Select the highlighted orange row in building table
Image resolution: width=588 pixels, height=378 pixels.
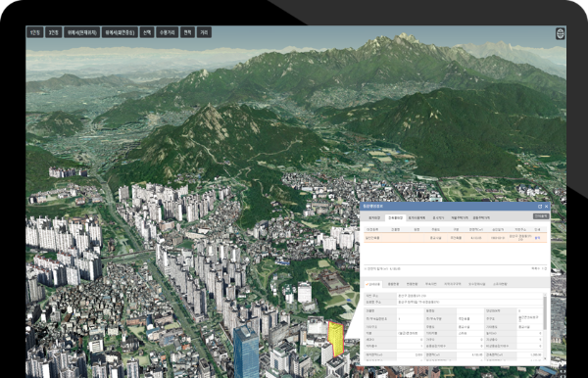coord(456,238)
